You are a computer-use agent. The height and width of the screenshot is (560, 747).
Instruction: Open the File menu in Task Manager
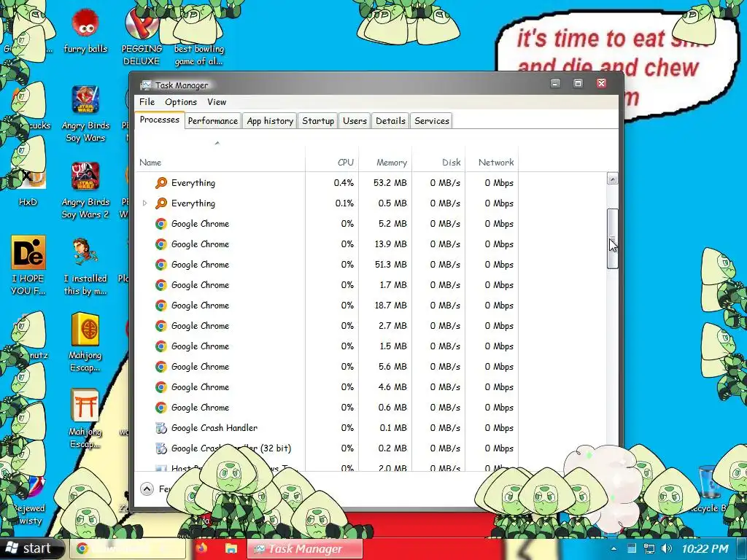[x=147, y=102]
